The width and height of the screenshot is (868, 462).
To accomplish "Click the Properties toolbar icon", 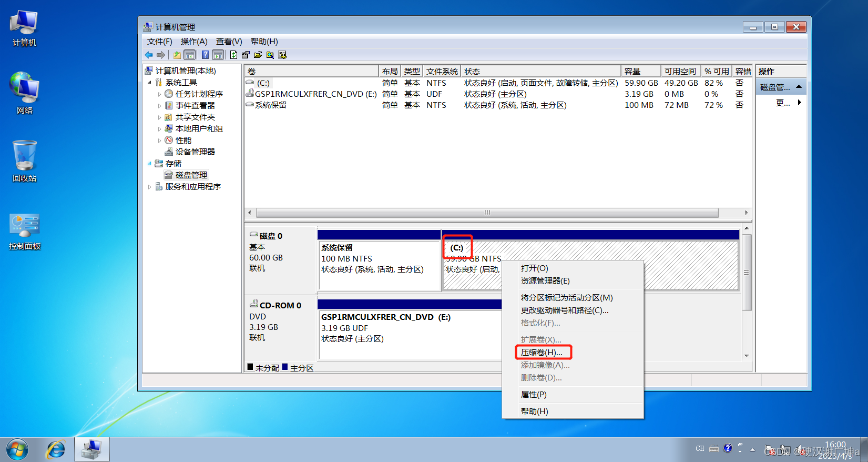I will pos(246,55).
